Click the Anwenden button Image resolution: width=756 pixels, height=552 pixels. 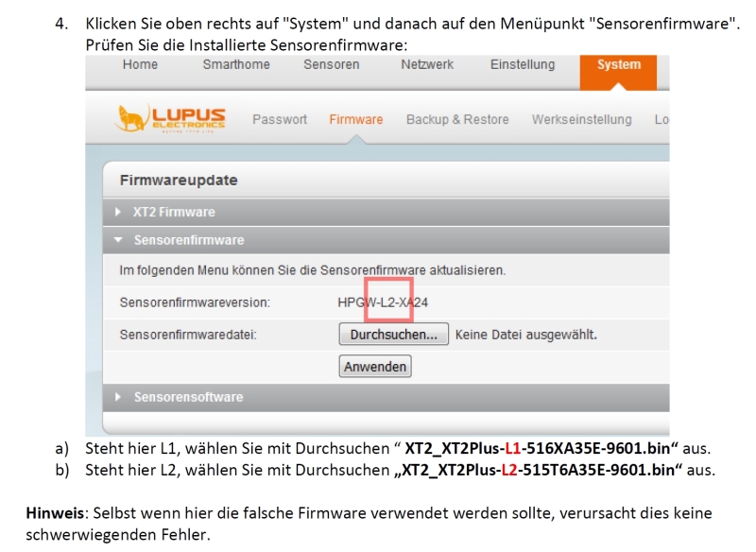[375, 367]
